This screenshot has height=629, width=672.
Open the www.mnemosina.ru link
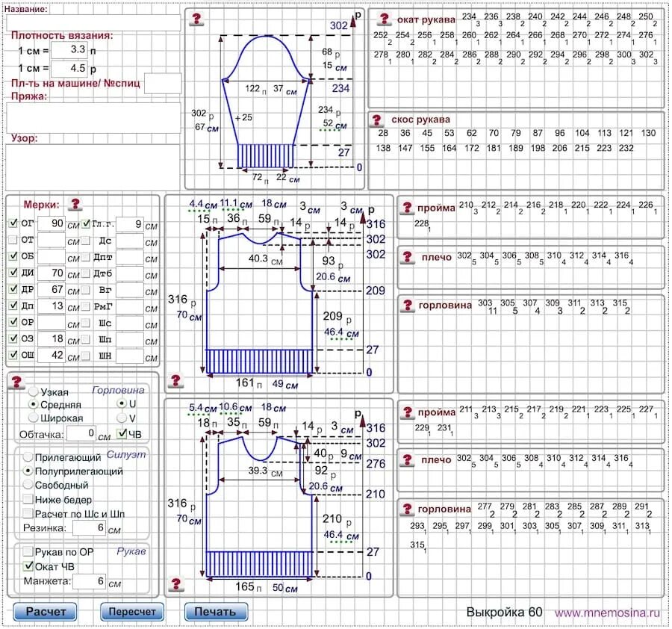point(607,613)
